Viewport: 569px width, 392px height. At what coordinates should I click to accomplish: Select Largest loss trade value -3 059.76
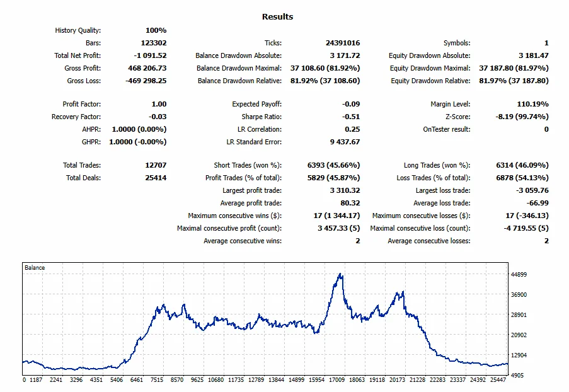(532, 190)
